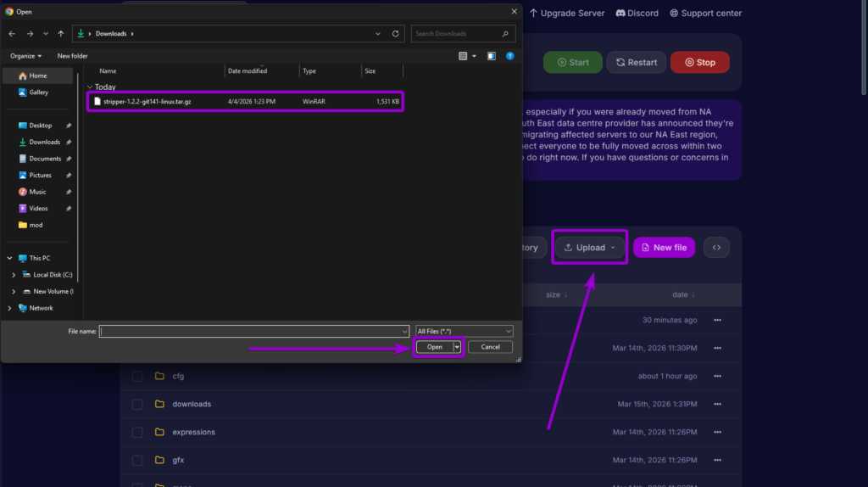Open the Organize menu
868x487 pixels.
pyautogui.click(x=25, y=56)
